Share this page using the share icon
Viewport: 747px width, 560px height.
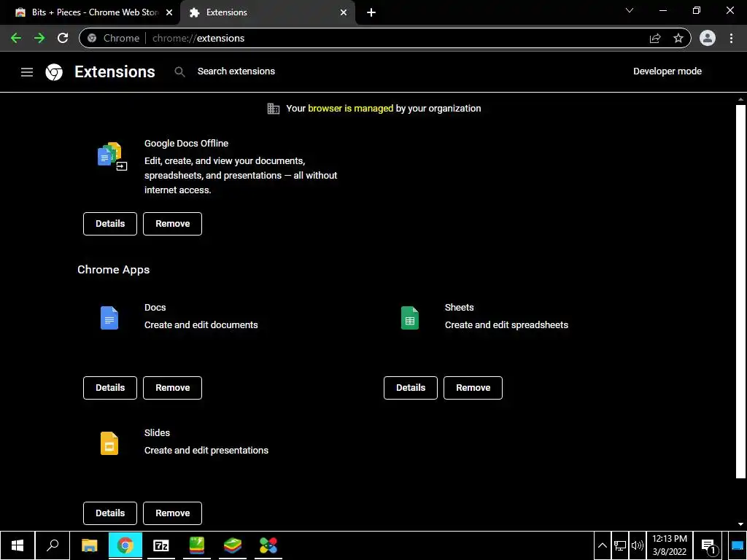click(655, 38)
